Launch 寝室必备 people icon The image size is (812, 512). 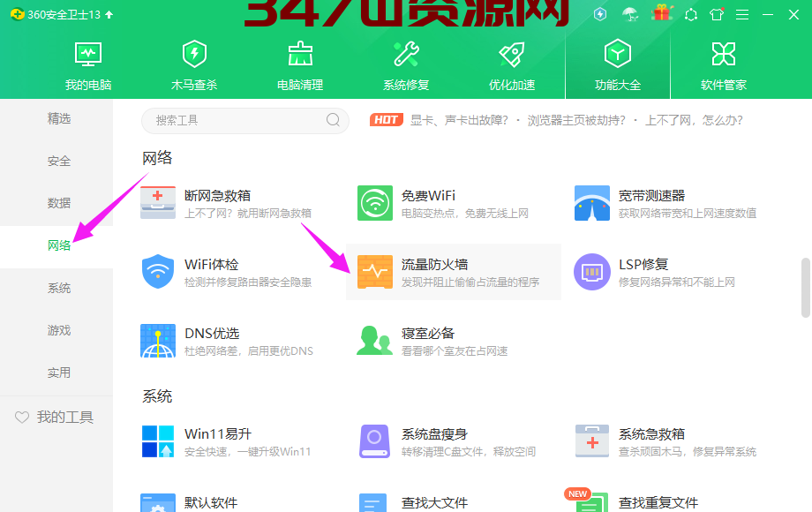pyautogui.click(x=374, y=340)
